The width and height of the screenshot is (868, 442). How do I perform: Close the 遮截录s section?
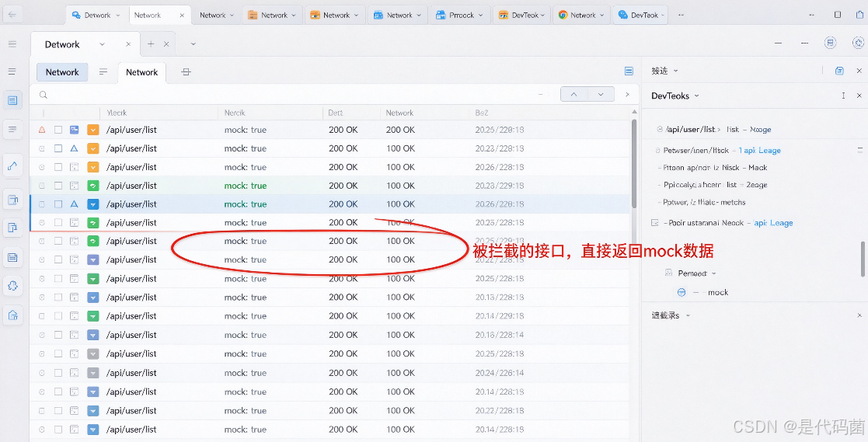click(859, 315)
